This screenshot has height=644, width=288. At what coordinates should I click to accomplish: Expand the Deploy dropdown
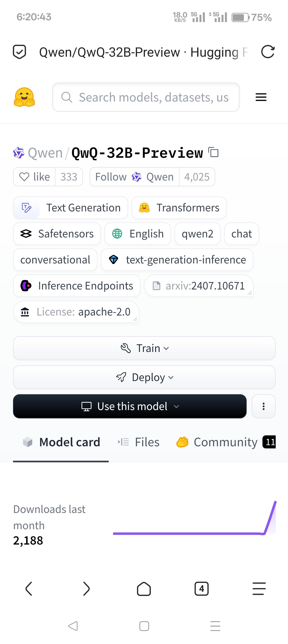tap(144, 377)
